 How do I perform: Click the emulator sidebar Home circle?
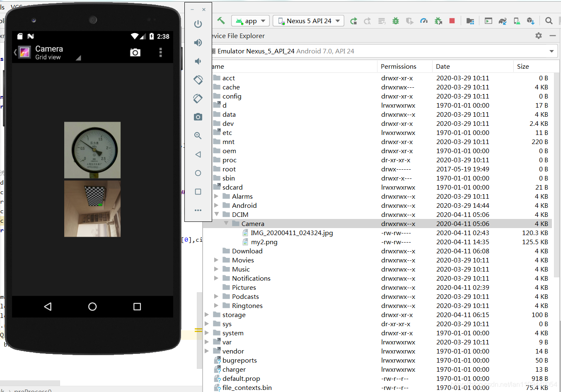click(x=198, y=173)
